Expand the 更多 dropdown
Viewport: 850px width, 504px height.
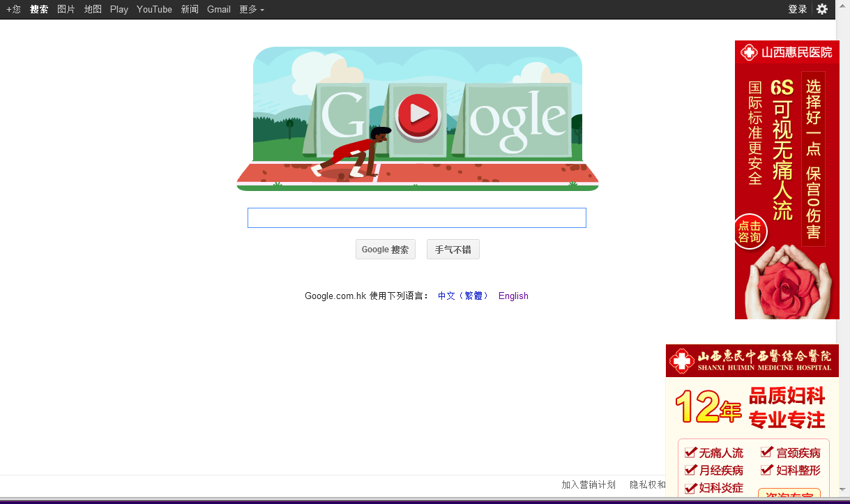pyautogui.click(x=252, y=9)
